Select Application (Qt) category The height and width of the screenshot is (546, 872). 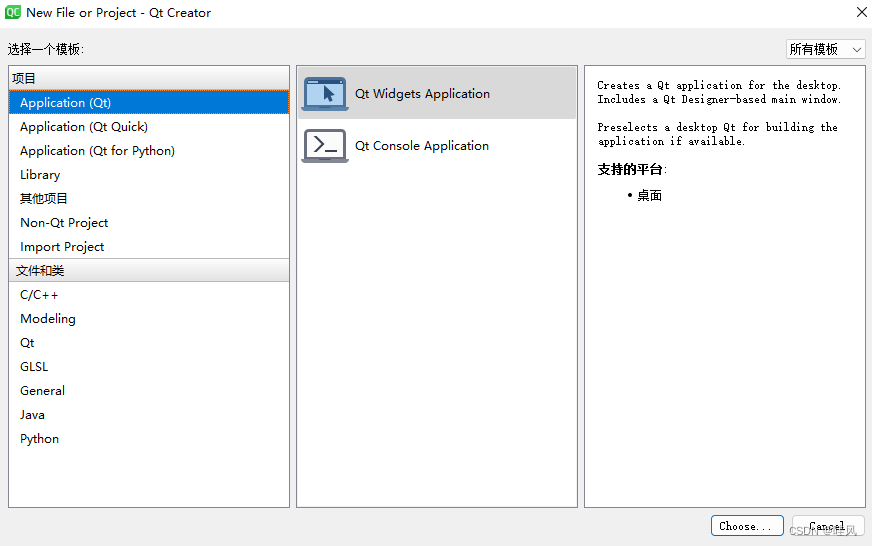[x=149, y=102]
